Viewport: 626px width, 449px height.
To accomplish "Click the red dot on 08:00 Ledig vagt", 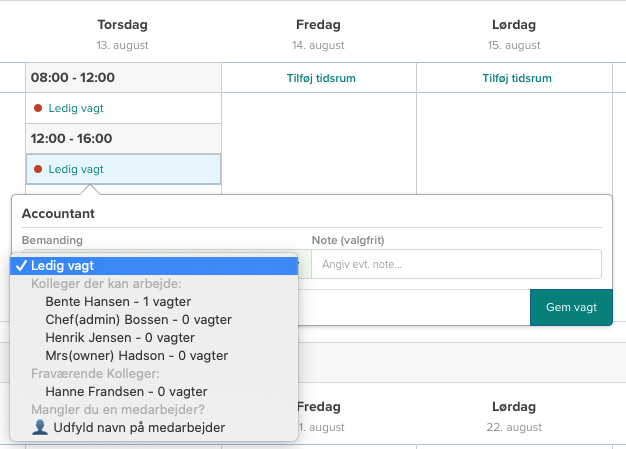I will (x=38, y=108).
